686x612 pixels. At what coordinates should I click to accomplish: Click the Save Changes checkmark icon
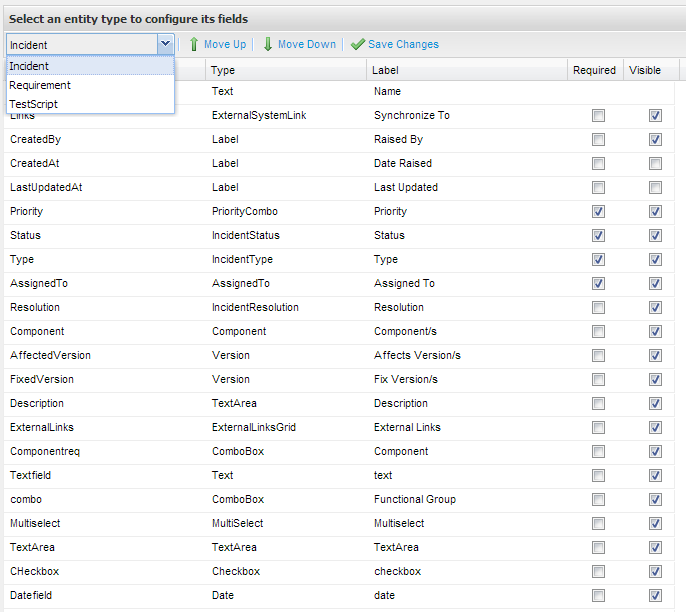(357, 44)
